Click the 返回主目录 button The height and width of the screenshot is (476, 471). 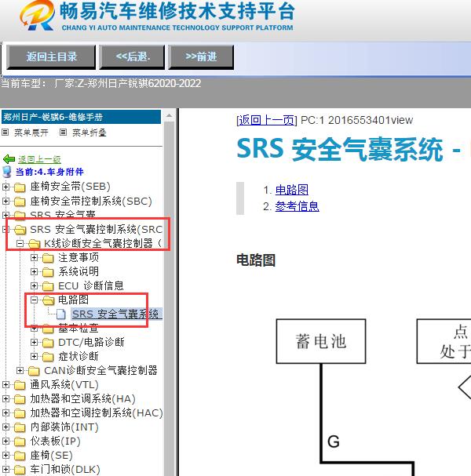click(x=51, y=57)
